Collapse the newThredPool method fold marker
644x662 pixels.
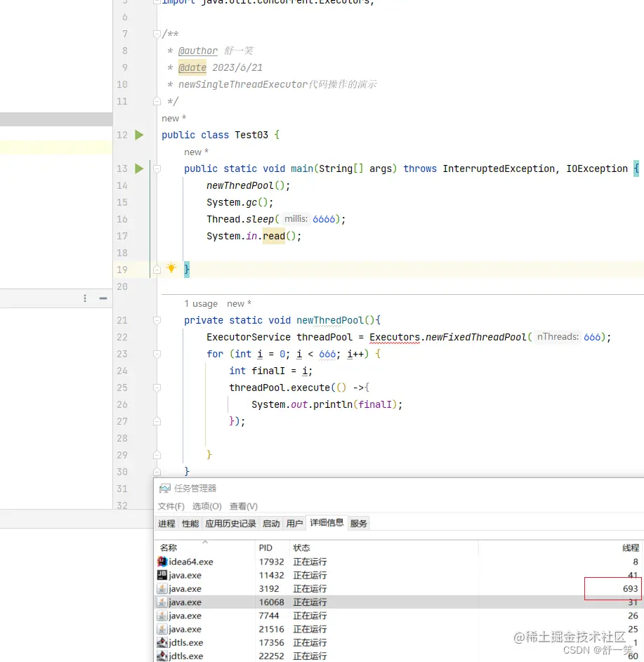157,320
